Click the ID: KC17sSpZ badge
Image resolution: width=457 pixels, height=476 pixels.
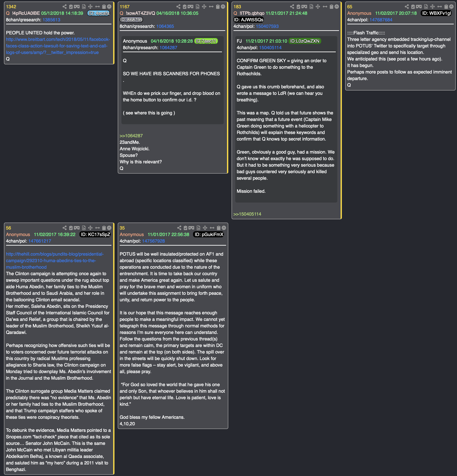coord(96,235)
